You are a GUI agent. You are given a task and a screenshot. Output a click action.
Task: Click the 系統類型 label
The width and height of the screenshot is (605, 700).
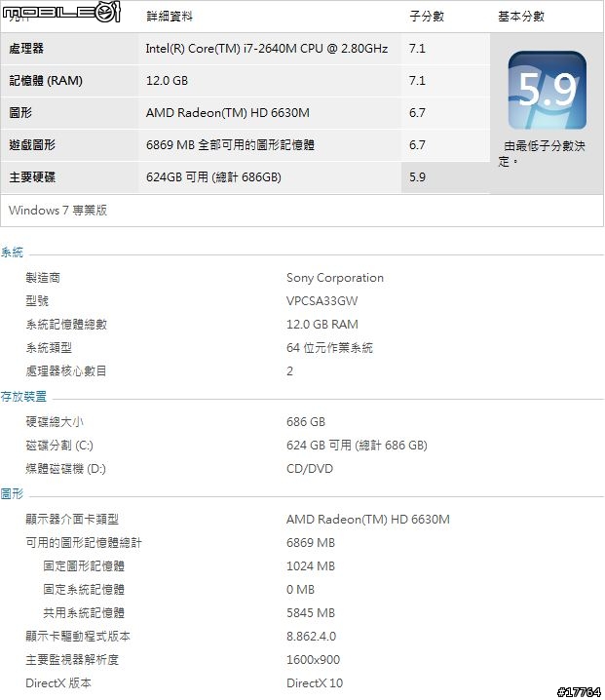coord(49,347)
